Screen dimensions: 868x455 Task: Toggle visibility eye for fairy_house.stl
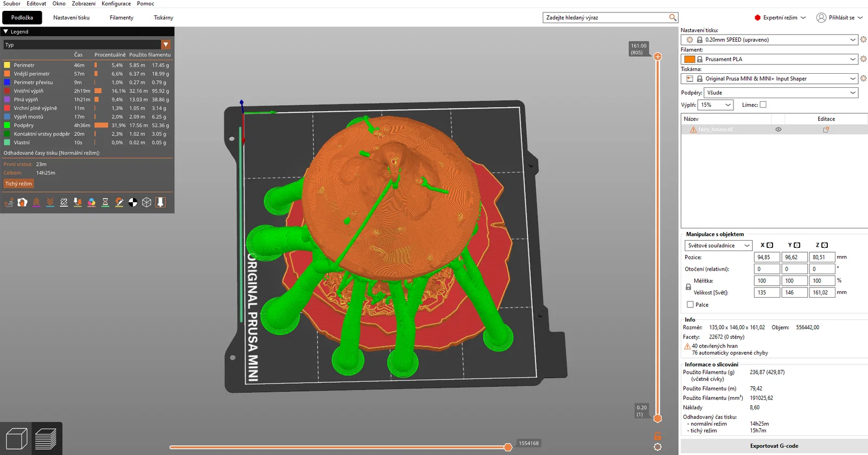778,130
